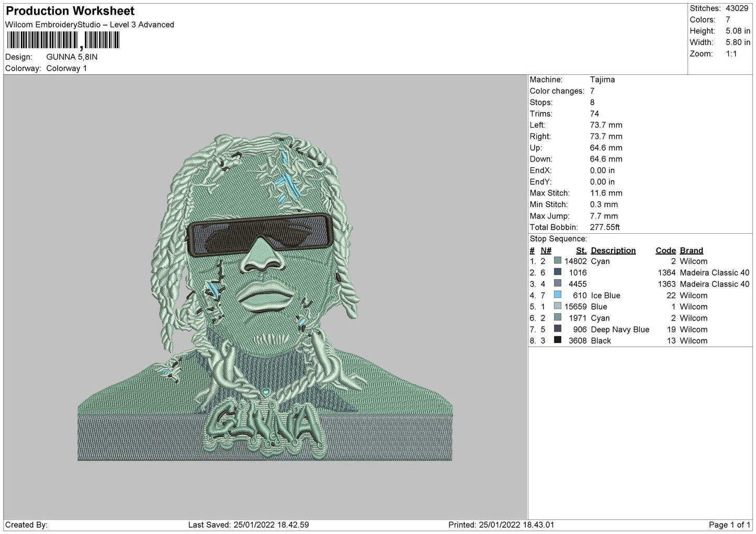Click the Black thread swatch in stop 8

(x=557, y=340)
